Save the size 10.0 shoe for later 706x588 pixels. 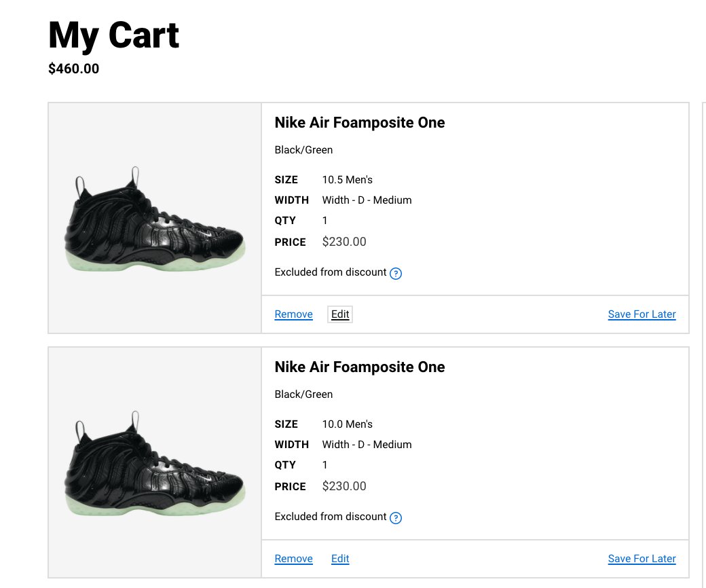[642, 559]
